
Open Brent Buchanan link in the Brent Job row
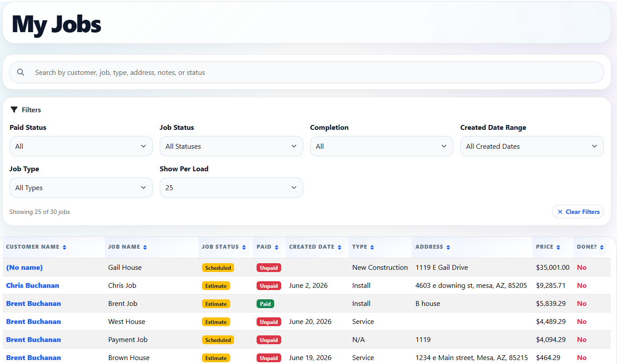click(x=33, y=304)
